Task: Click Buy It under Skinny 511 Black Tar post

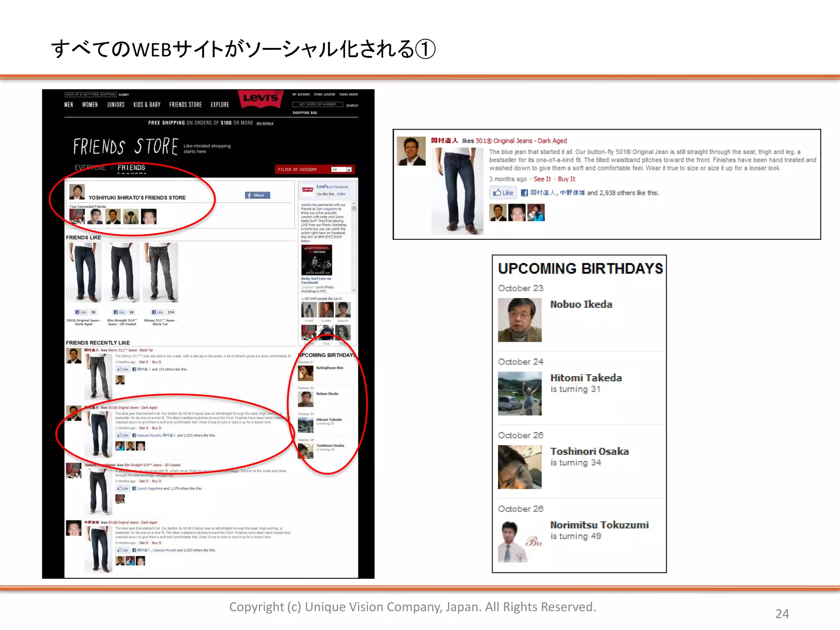Action: click(x=157, y=362)
